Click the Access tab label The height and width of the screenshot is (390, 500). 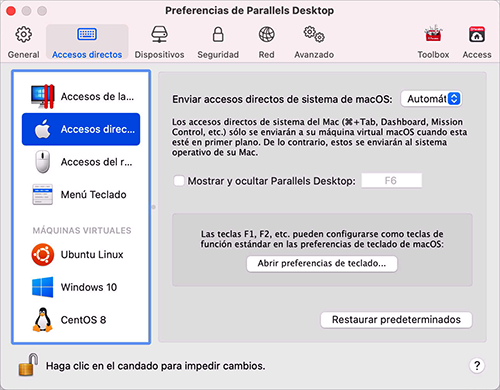coord(477,55)
